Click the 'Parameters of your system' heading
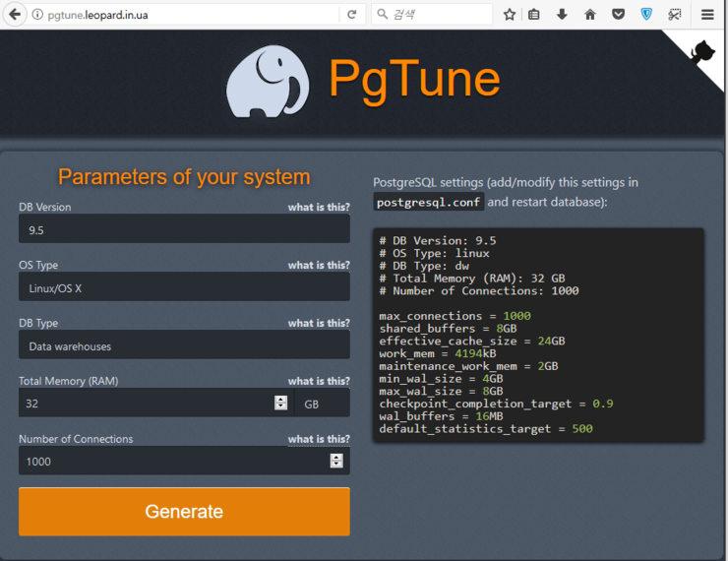The width and height of the screenshot is (728, 561). pyautogui.click(x=184, y=177)
